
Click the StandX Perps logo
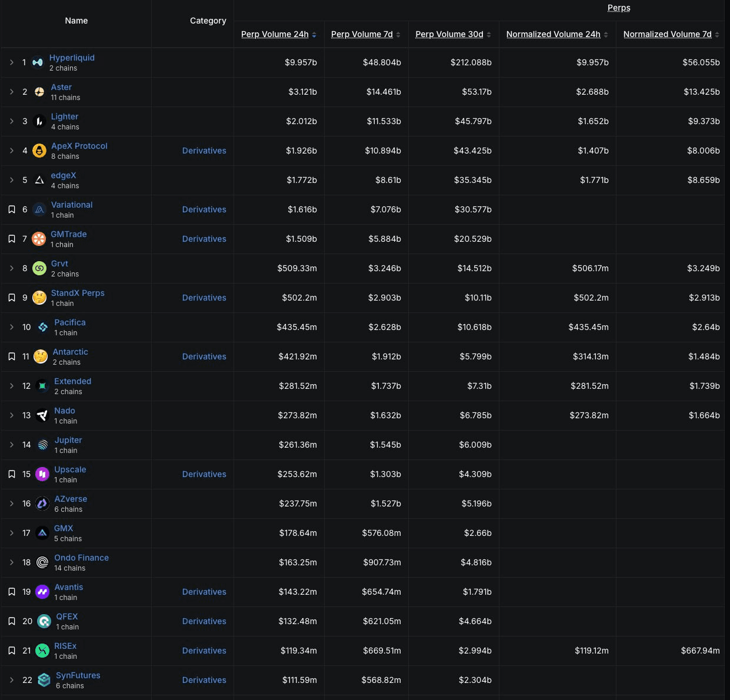[39, 298]
